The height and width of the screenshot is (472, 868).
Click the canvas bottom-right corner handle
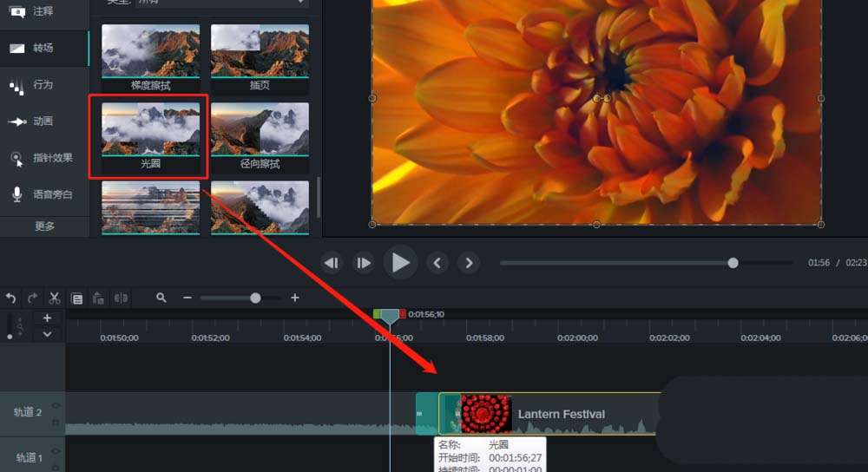821,224
